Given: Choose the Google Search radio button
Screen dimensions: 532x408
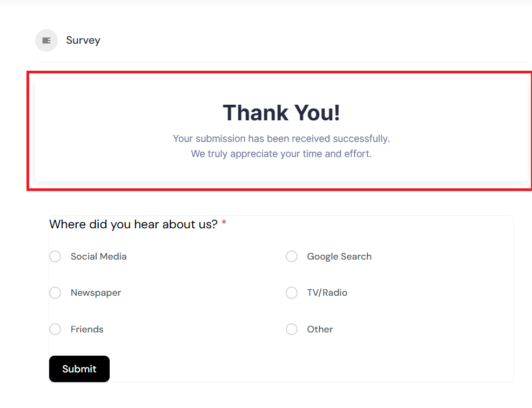Looking at the screenshot, I should (x=292, y=256).
